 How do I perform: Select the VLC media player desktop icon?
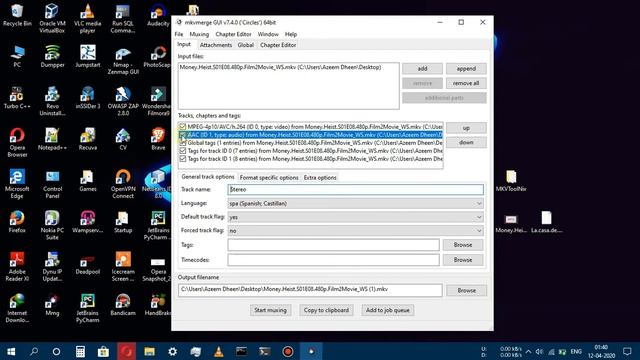(x=87, y=18)
